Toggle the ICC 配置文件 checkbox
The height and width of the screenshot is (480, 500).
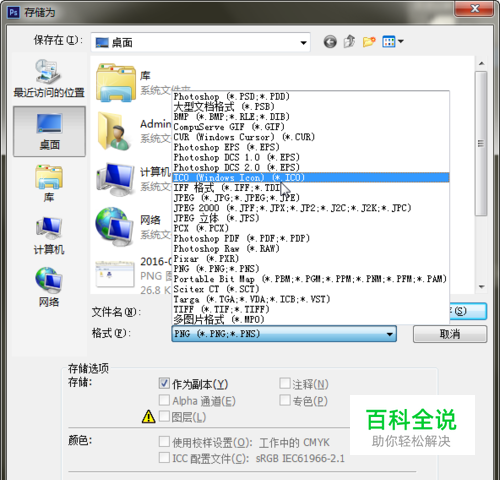tap(164, 457)
